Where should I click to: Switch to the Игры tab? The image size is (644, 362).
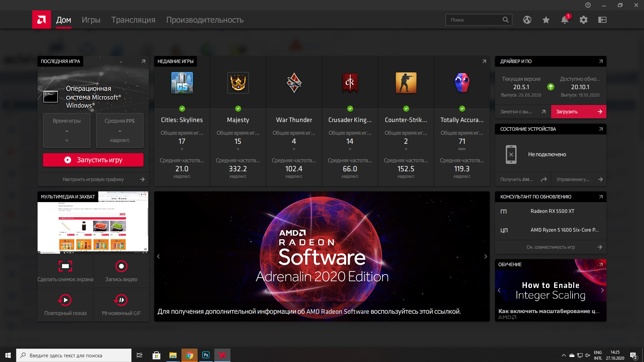(91, 20)
